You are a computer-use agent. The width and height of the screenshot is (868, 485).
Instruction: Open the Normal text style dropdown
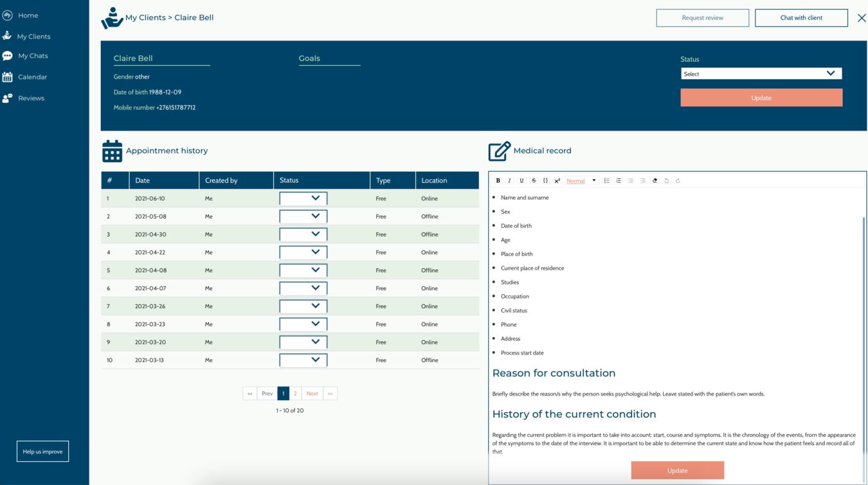(581, 181)
